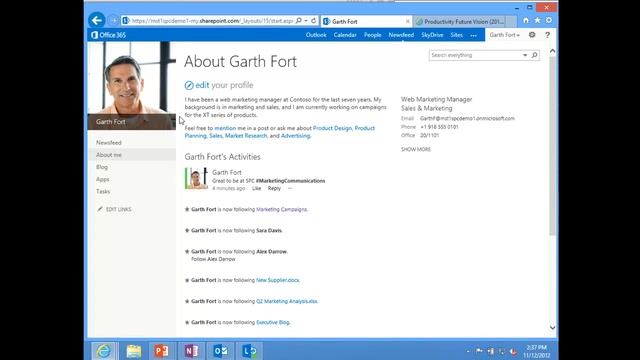The height and width of the screenshot is (360, 640).
Task: Refresh the page with the reload icon
Action: coord(313,20)
